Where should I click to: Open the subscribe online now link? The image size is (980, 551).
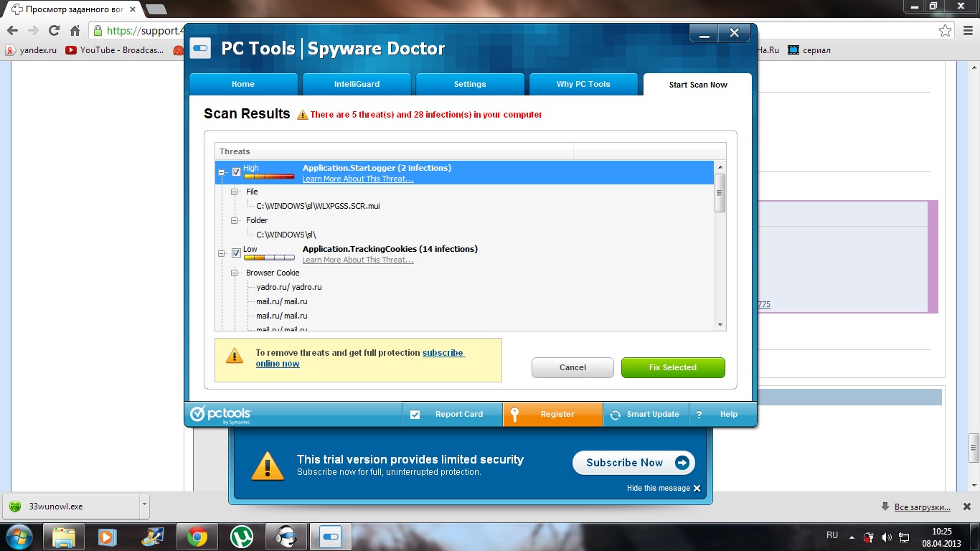pyautogui.click(x=360, y=358)
